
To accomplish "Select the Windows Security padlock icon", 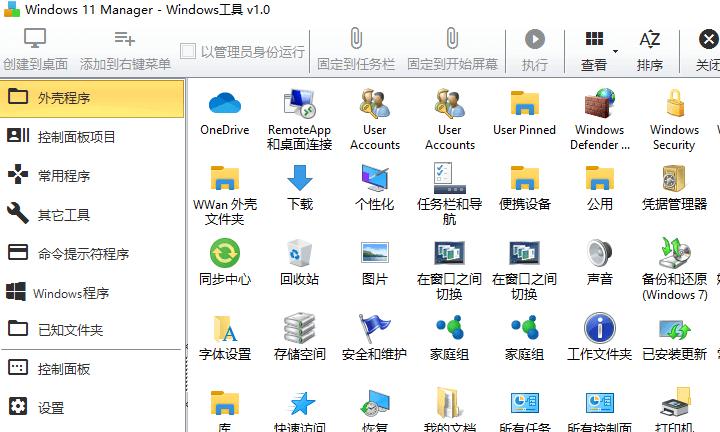I will pyautogui.click(x=674, y=105).
